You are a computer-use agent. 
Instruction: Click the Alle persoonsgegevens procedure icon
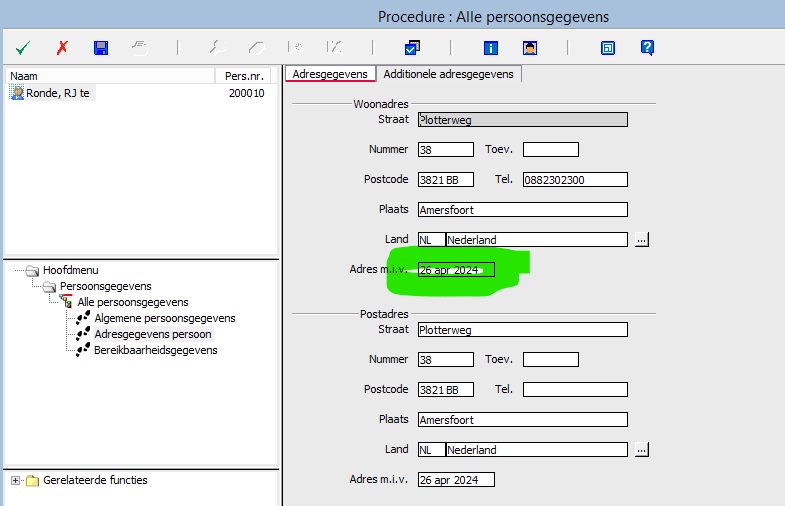coord(66,301)
